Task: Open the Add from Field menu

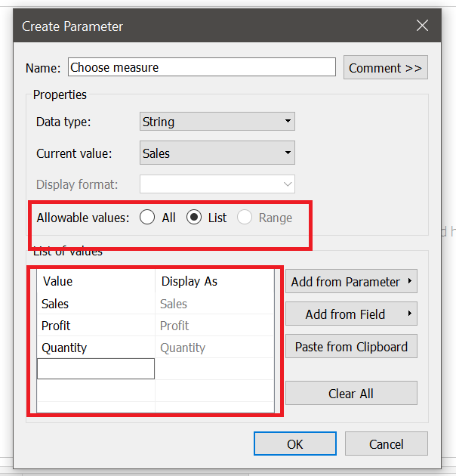Action: point(351,314)
